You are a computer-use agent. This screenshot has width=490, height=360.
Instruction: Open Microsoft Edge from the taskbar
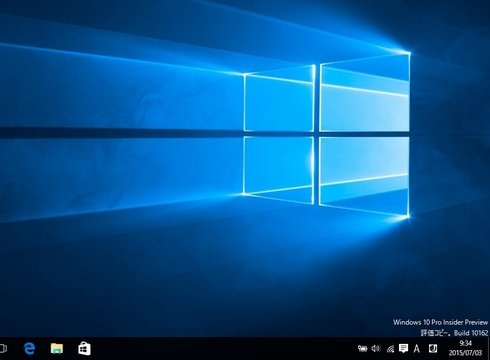tap(29, 349)
